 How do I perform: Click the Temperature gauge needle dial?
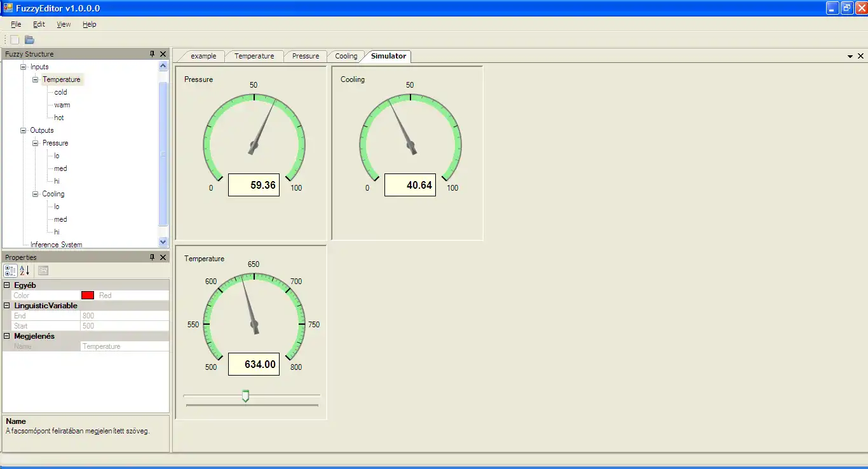click(x=254, y=324)
